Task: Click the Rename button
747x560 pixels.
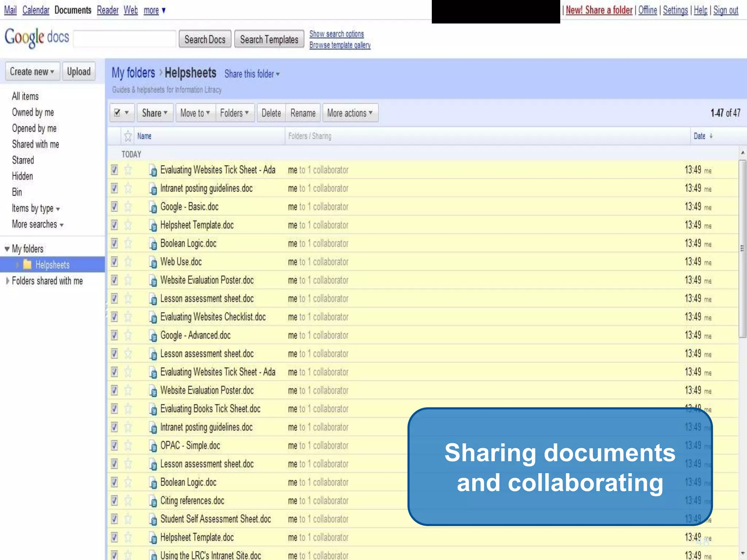Action: click(x=303, y=113)
